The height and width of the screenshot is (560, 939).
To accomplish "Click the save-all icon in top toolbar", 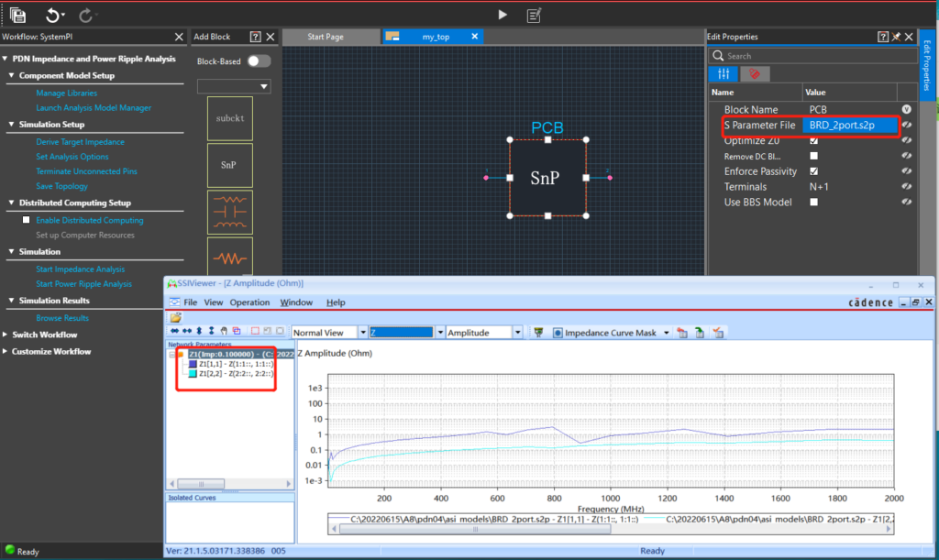I will [17, 15].
